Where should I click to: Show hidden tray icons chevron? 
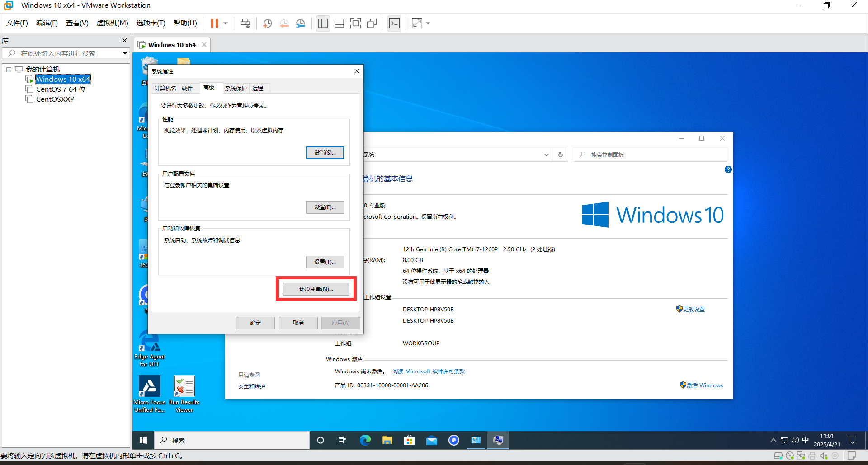tap(774, 440)
